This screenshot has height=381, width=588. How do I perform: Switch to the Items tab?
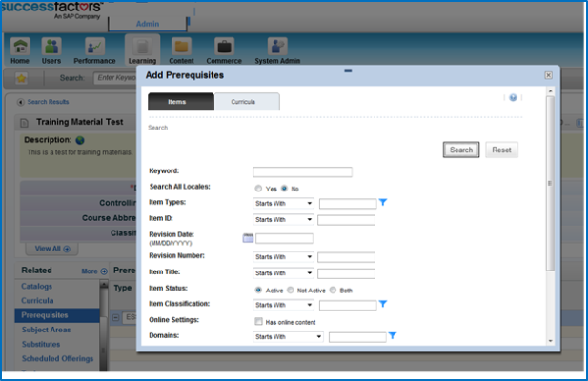click(x=181, y=102)
